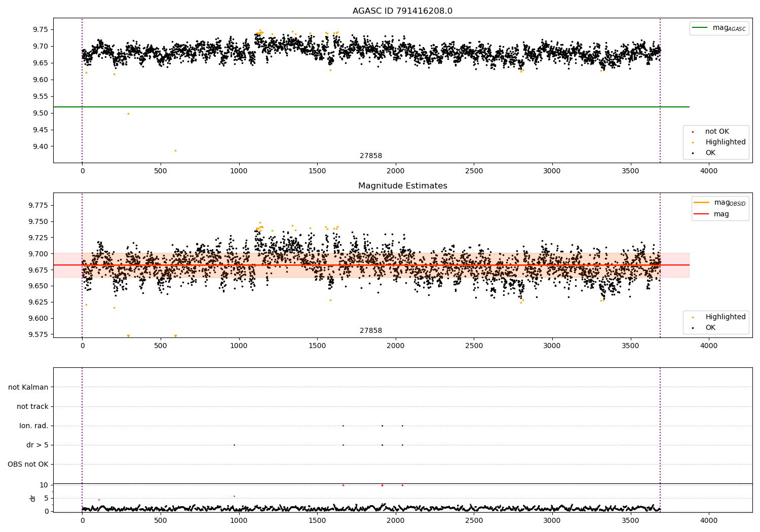Click the horizontal red mag line in middle plot

click(x=371, y=265)
